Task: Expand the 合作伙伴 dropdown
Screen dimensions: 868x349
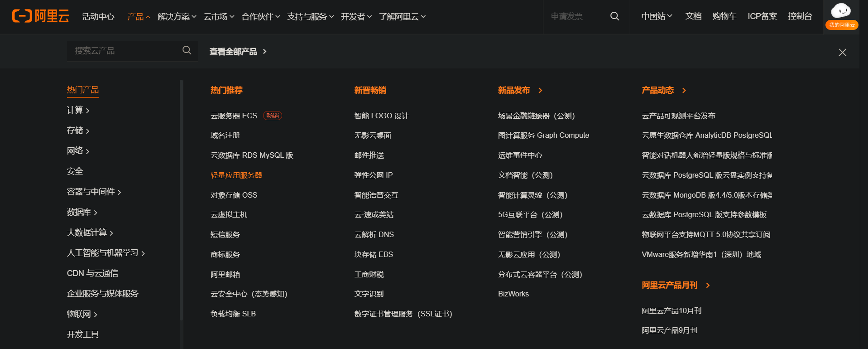Action: coord(261,17)
